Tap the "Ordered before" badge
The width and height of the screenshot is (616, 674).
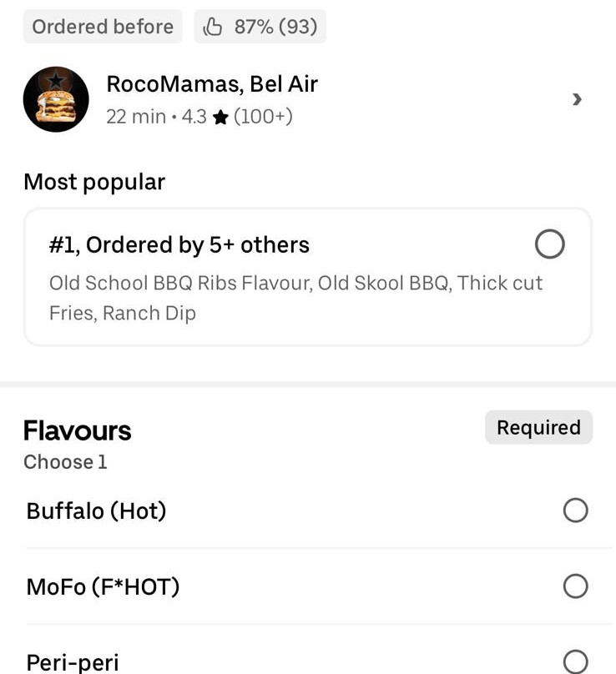(103, 27)
